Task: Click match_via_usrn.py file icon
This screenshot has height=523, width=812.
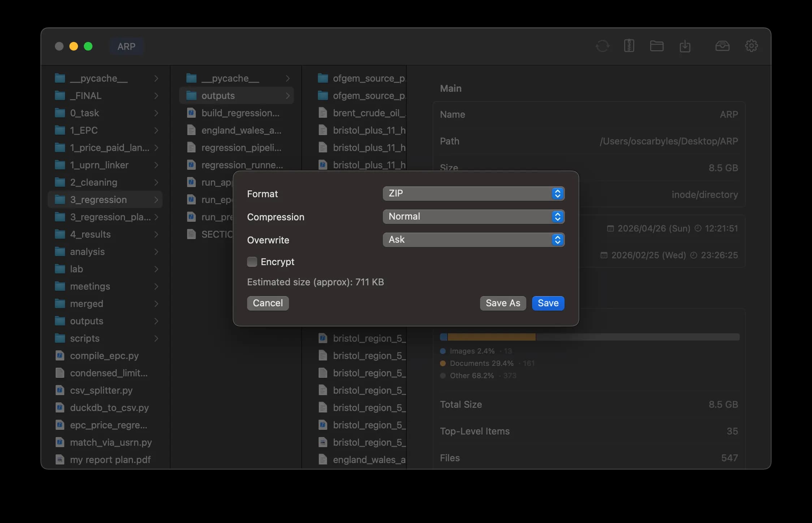Action: [x=60, y=442]
